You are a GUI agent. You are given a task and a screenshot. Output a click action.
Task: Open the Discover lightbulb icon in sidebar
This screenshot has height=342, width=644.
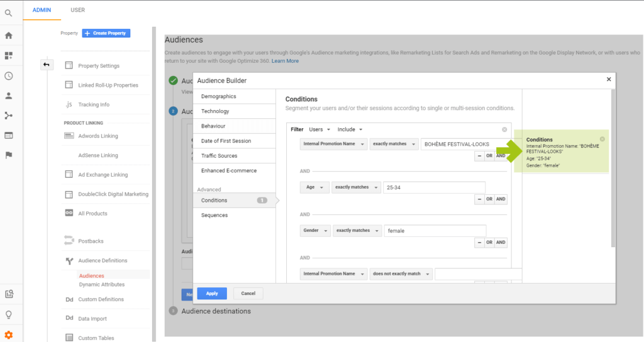click(x=9, y=314)
